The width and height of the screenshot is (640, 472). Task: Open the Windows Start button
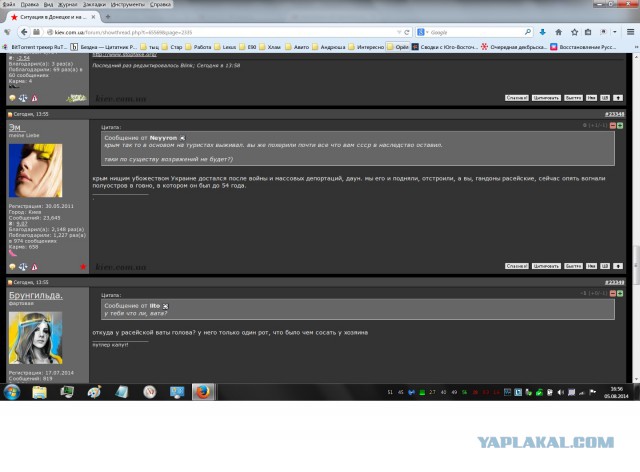click(x=12, y=392)
